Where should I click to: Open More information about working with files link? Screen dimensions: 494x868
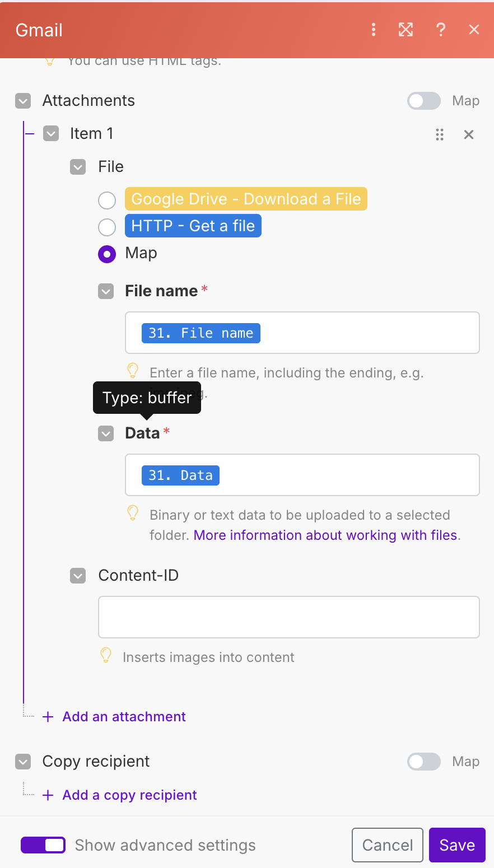325,535
